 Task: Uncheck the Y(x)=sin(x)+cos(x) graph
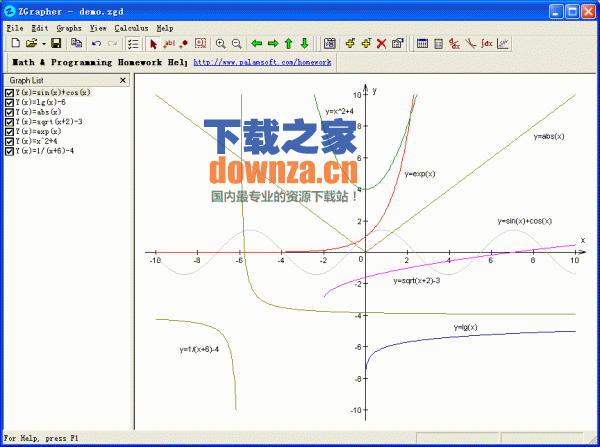coord(9,93)
